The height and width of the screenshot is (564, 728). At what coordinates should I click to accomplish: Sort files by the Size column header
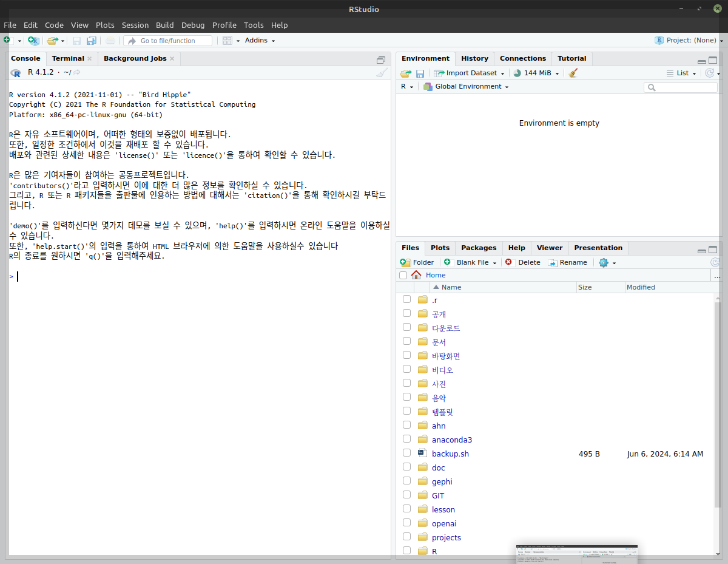coord(600,287)
